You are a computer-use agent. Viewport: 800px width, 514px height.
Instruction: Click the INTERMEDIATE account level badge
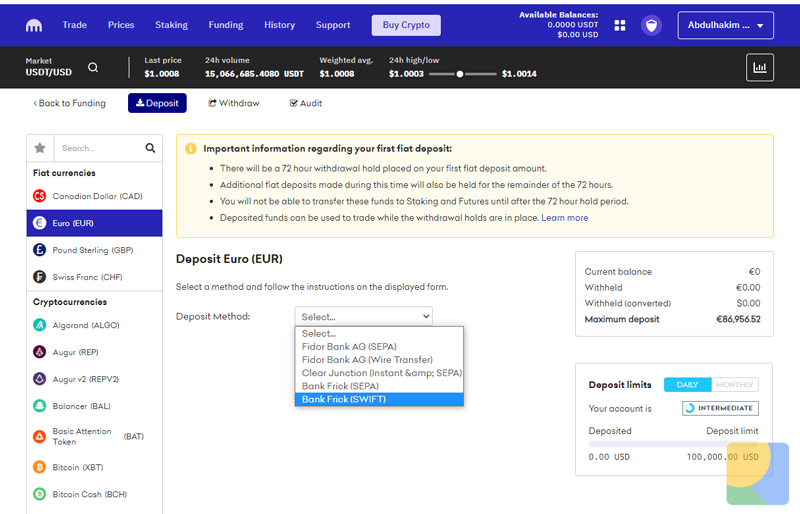point(720,408)
